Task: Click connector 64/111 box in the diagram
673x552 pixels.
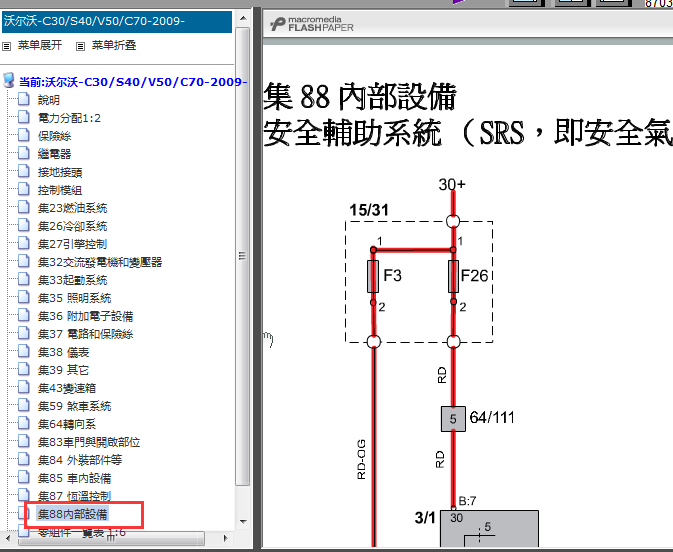Action: (x=453, y=419)
